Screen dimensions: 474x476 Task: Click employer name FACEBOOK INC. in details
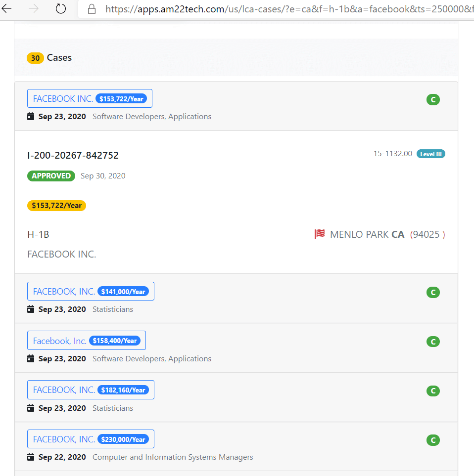(62, 254)
